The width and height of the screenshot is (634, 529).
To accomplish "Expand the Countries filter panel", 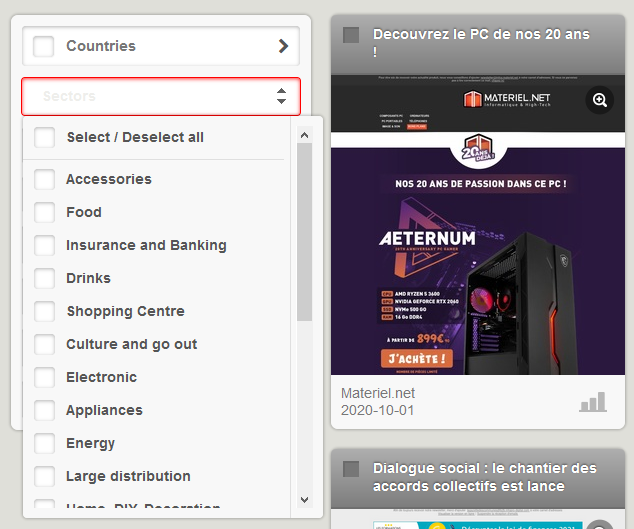I will click(160, 46).
